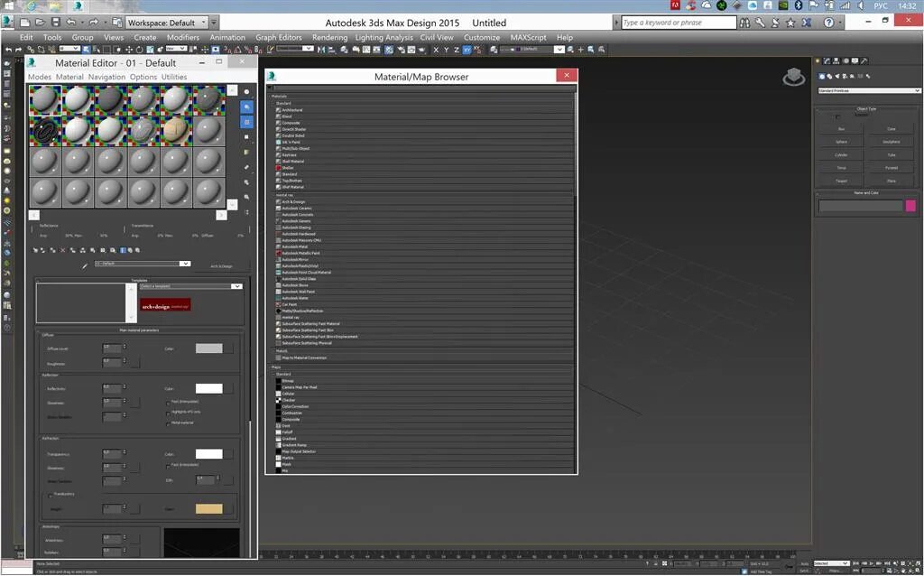Click the Open File folder icon
Viewport: 924px width, 576px height.
40,23
